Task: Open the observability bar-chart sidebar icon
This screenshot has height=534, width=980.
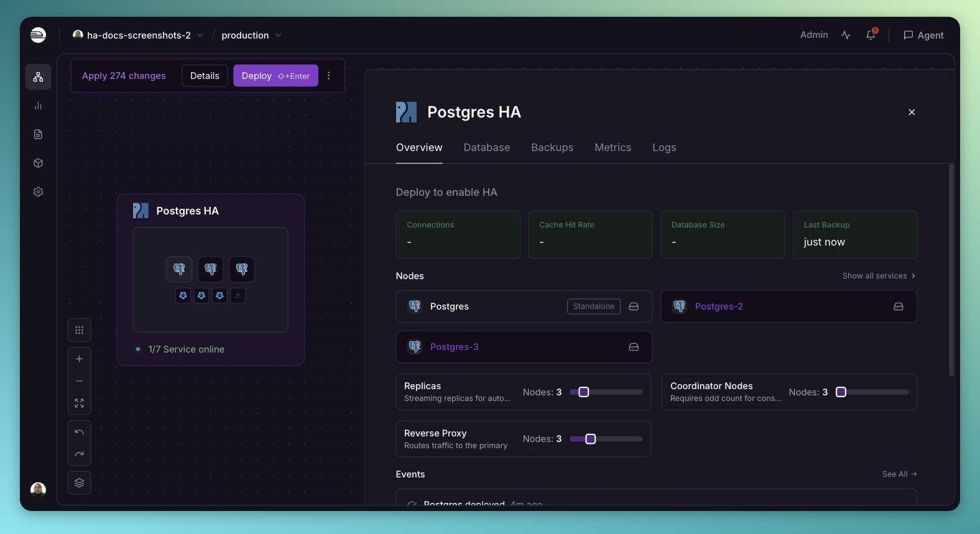Action: point(38,106)
